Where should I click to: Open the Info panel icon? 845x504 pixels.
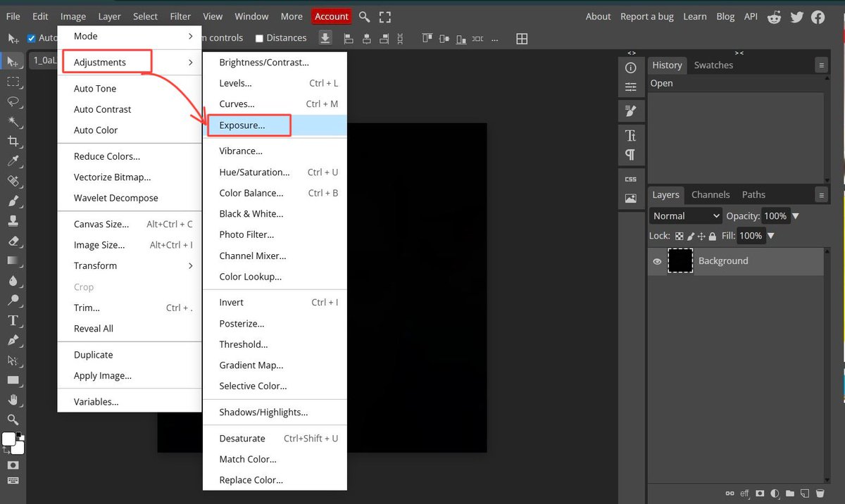(631, 68)
